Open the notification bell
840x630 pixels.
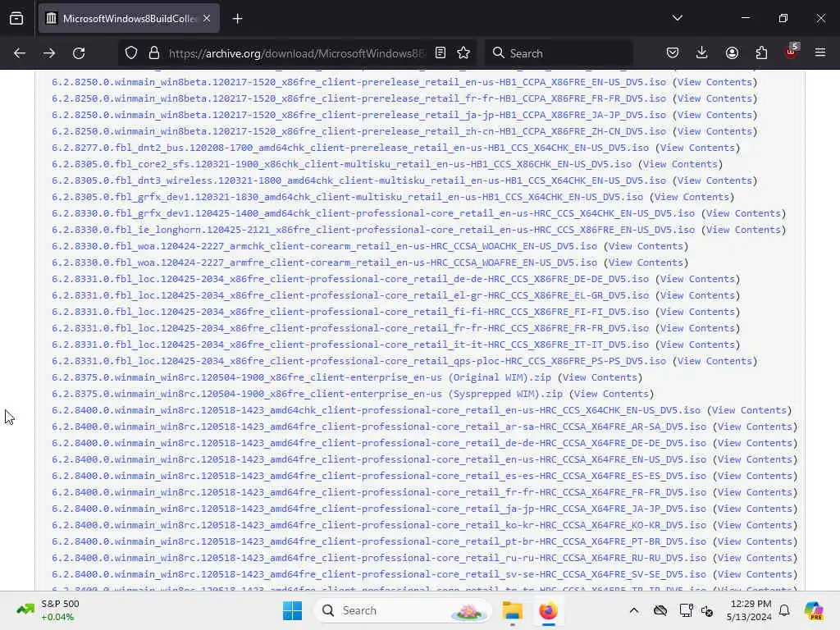click(x=784, y=610)
